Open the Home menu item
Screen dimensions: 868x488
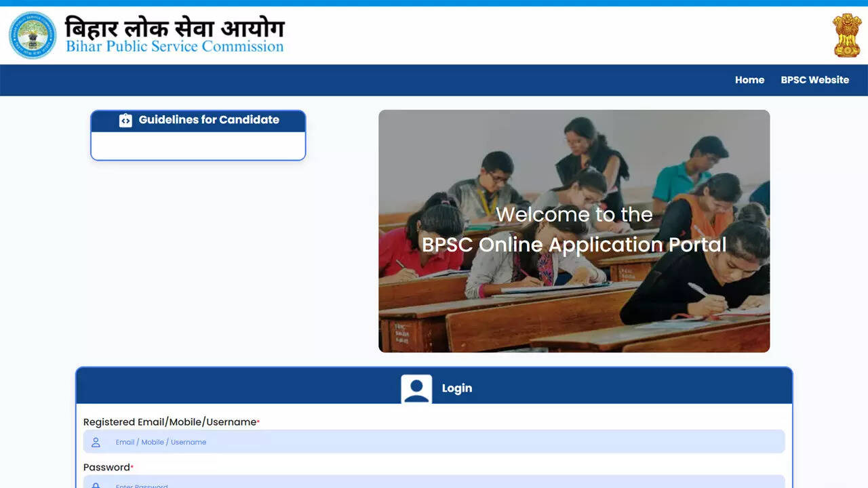tap(749, 80)
